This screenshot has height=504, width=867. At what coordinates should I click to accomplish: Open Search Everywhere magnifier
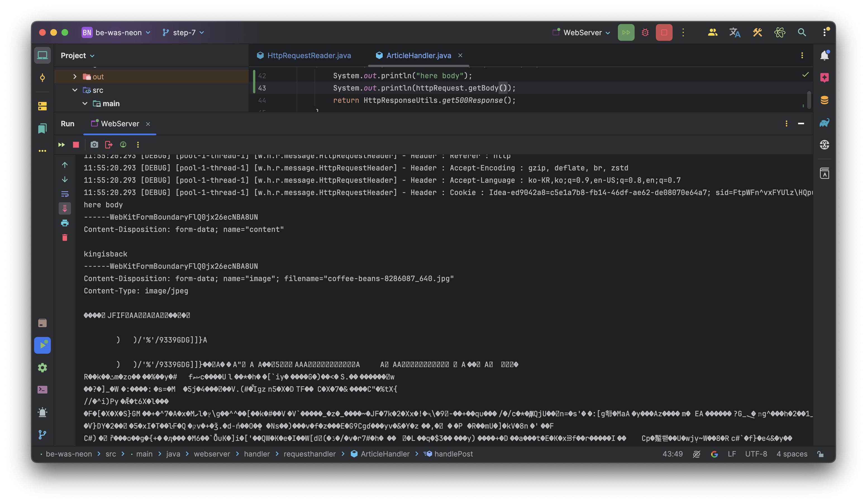click(x=802, y=32)
